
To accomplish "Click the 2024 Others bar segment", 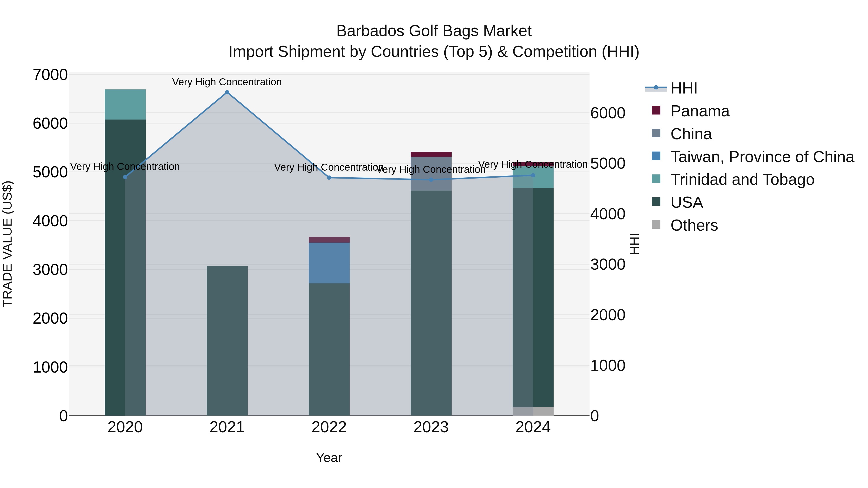I will click(x=533, y=411).
